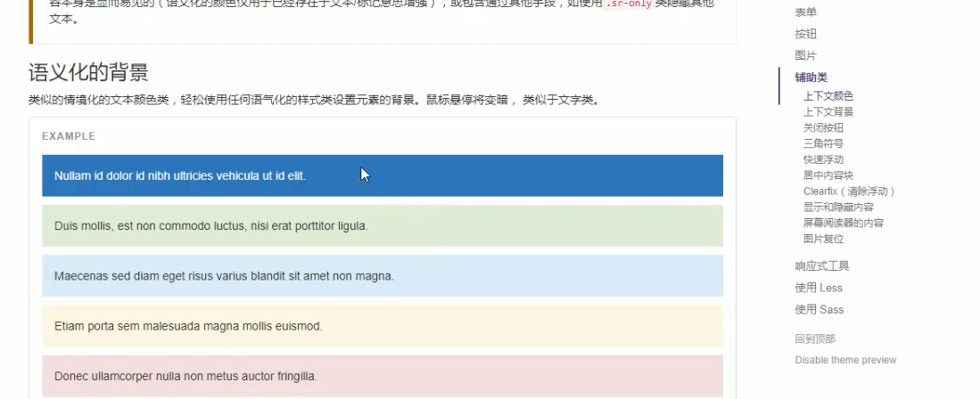Open the Clearfix（清除浮动）link
The image size is (980, 399).
coord(850,191)
